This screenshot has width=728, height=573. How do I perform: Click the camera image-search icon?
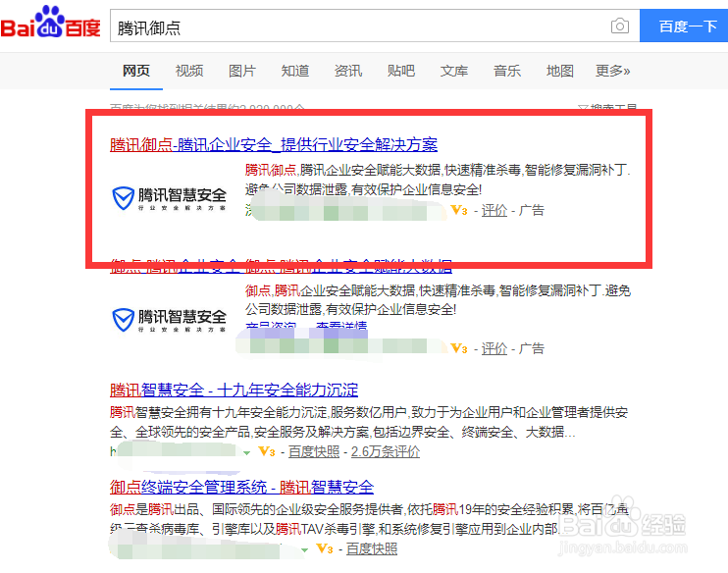pos(620,26)
